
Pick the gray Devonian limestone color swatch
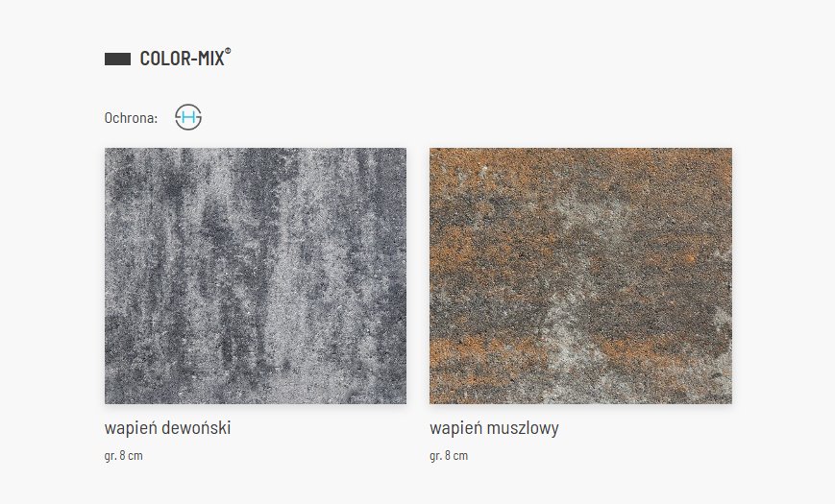tap(256, 276)
